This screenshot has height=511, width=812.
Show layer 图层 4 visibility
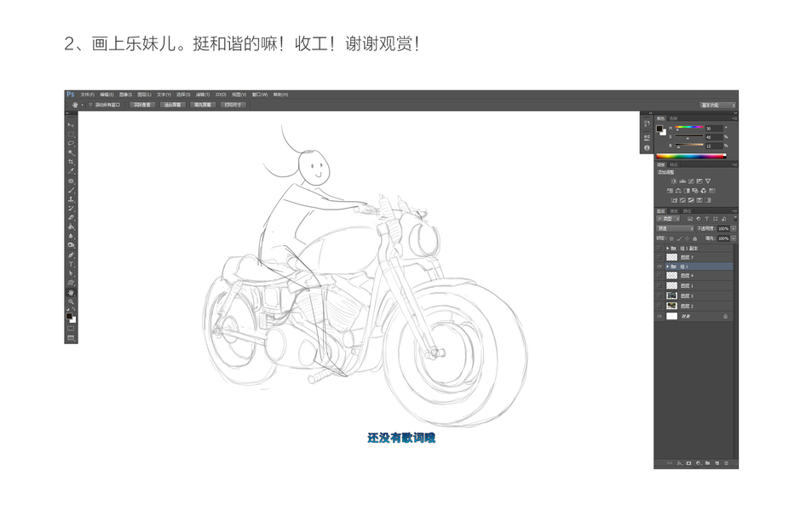pos(659,276)
